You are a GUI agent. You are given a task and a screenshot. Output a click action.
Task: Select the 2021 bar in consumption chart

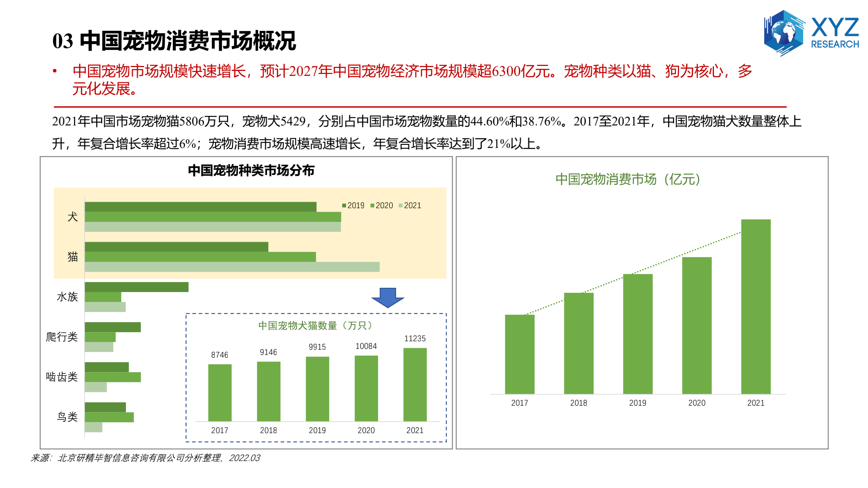[x=755, y=307]
